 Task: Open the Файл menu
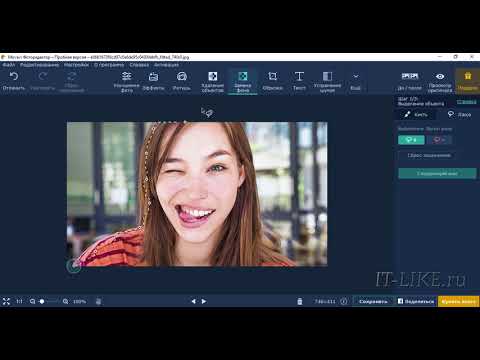[x=9, y=65]
